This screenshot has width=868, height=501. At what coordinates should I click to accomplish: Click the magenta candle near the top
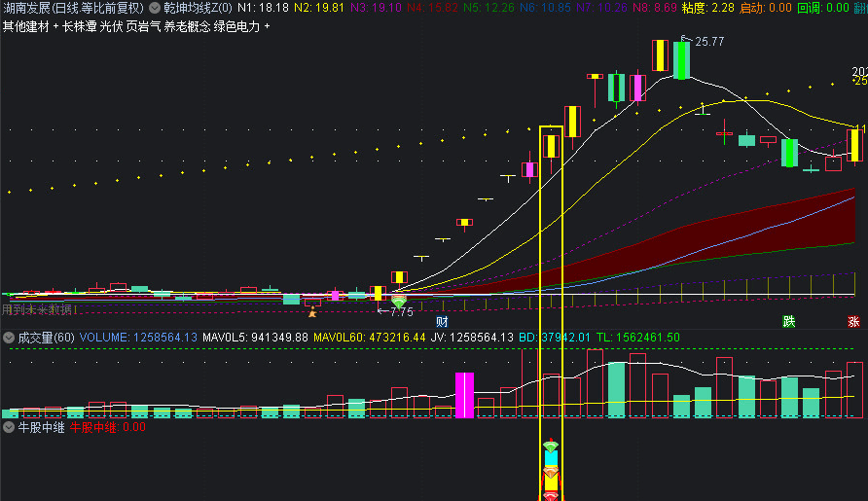pyautogui.click(x=637, y=88)
